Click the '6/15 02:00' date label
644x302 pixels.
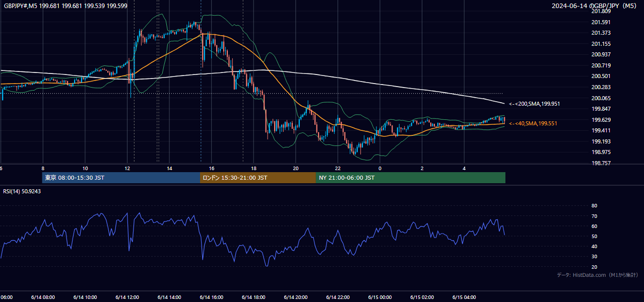(x=422, y=297)
